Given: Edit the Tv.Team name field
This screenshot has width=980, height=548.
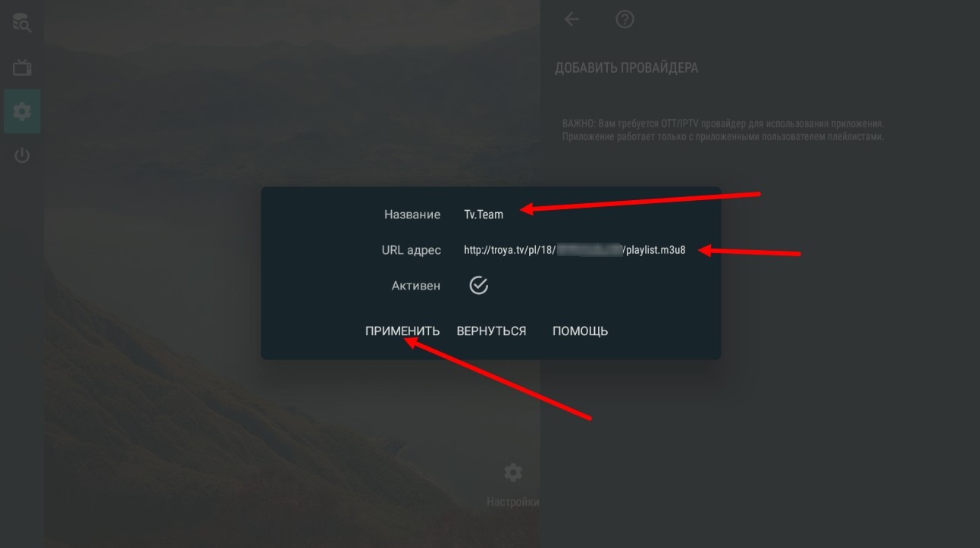Looking at the screenshot, I should (484, 215).
